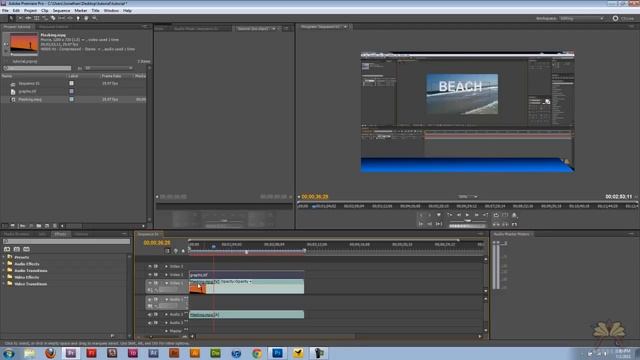The height and width of the screenshot is (360, 640).
Task: Select the graphic.tif clip on Video 2
Action: [x=247, y=275]
